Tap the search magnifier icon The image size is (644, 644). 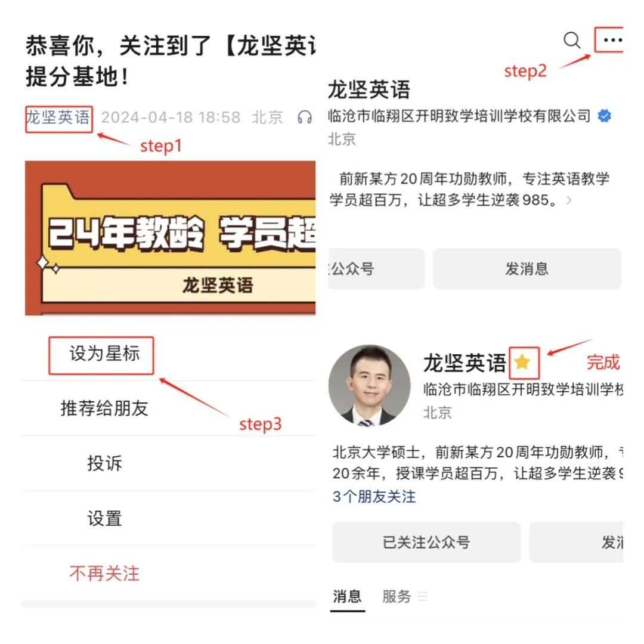(572, 41)
